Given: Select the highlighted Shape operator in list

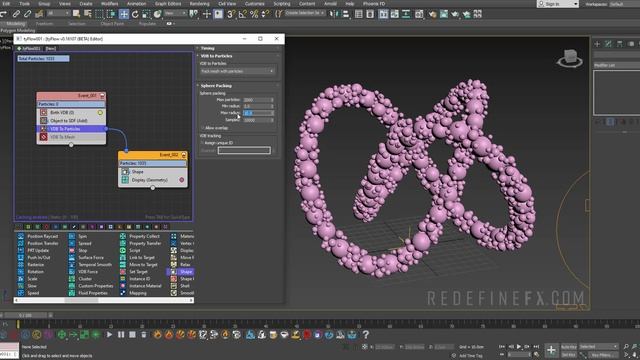Looking at the screenshot, I should tap(180, 271).
